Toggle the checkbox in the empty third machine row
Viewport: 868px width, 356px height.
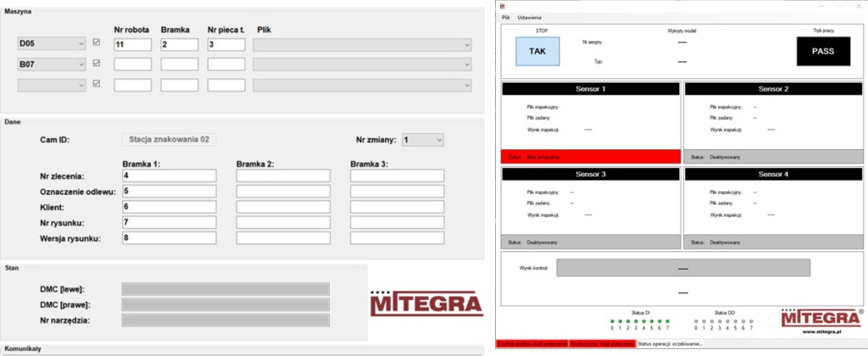[x=97, y=84]
